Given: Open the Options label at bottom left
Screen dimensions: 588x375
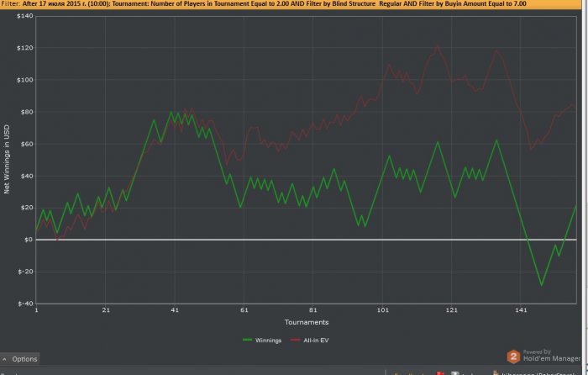Looking at the screenshot, I should tap(24, 359).
